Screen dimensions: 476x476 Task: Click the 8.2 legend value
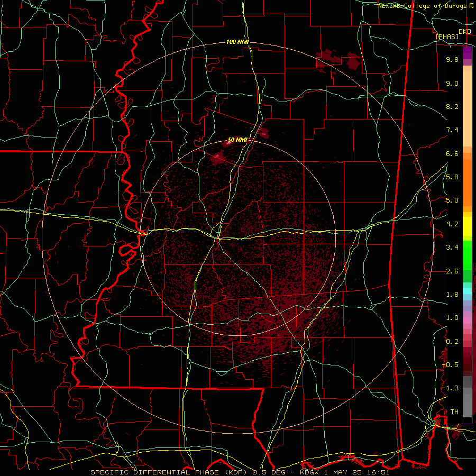point(452,106)
